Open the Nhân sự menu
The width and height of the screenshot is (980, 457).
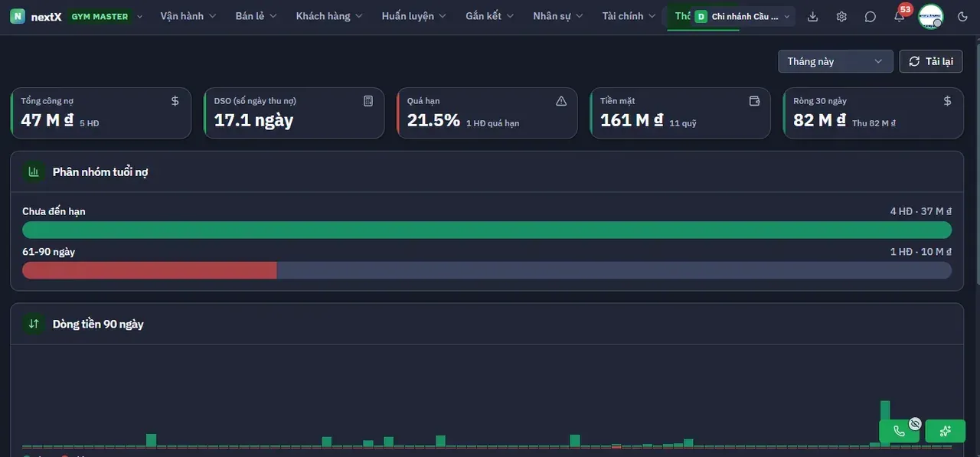[558, 16]
